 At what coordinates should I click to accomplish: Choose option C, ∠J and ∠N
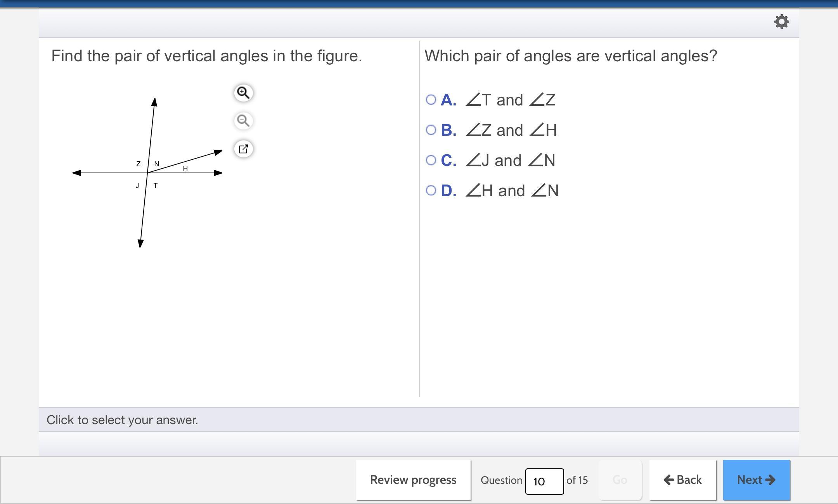tap(431, 161)
